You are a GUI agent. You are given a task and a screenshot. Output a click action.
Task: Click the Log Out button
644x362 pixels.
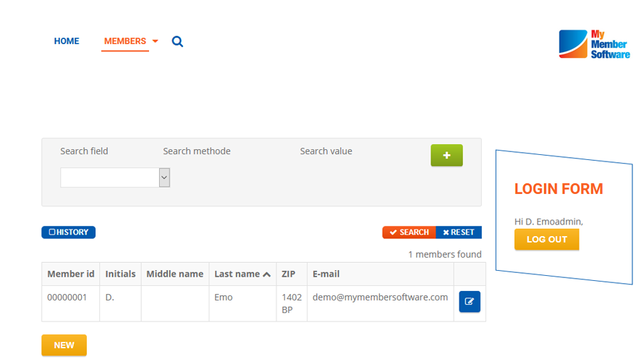[x=546, y=240]
